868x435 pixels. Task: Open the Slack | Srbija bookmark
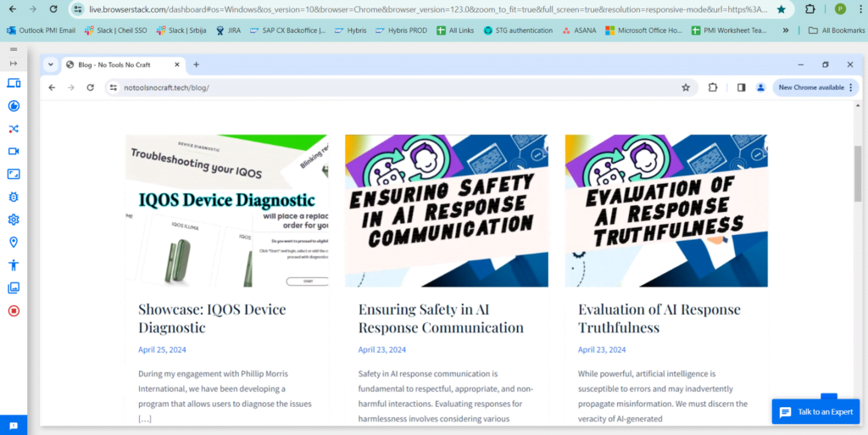[x=181, y=31]
